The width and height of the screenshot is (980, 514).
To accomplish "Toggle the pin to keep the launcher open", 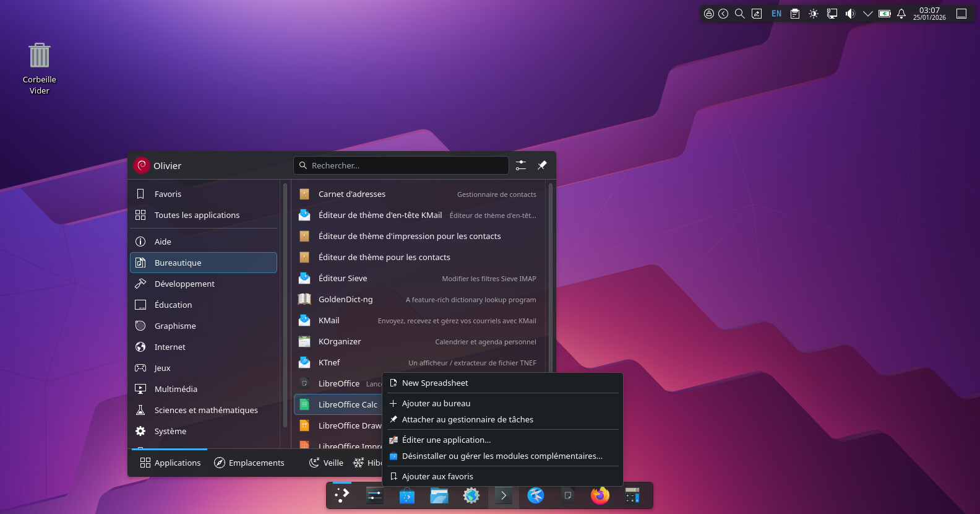I will [542, 165].
